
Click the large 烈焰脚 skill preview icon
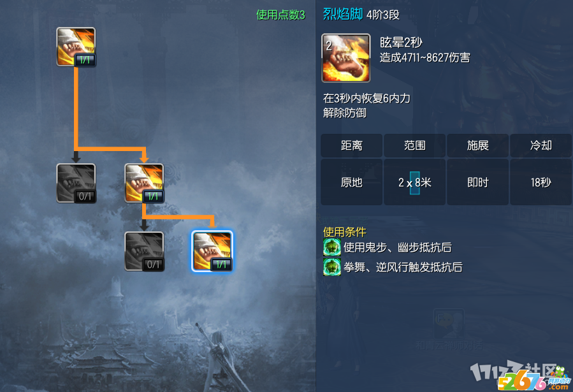tap(345, 58)
